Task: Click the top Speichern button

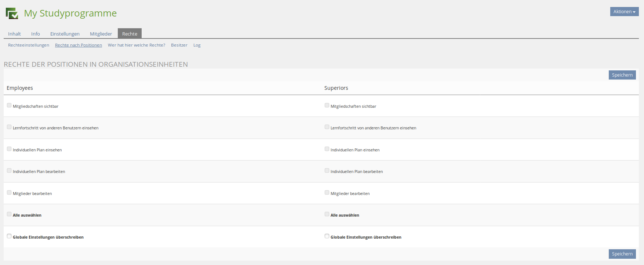Action: coord(622,75)
